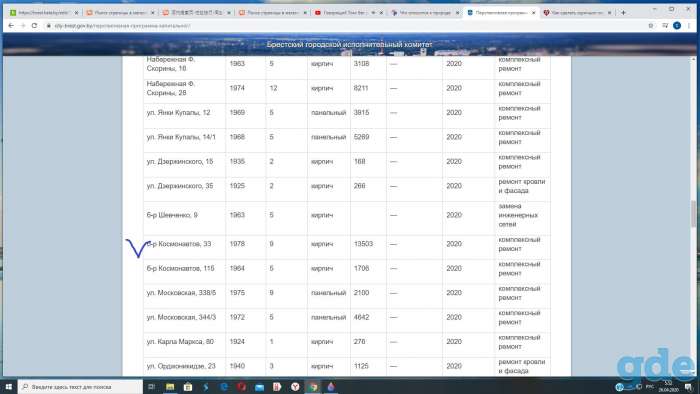
Task: Close the active city program tab
Action: tap(533, 13)
